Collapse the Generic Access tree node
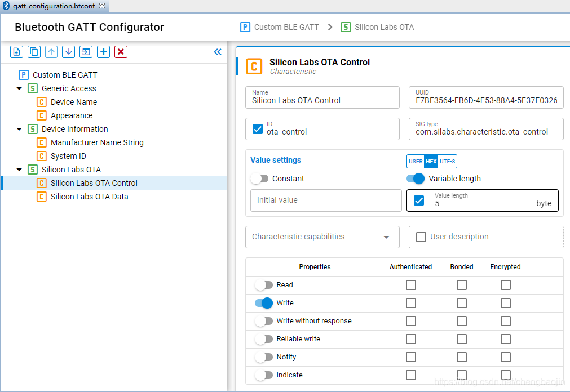Viewport: 570px width, 392px height. (19, 88)
